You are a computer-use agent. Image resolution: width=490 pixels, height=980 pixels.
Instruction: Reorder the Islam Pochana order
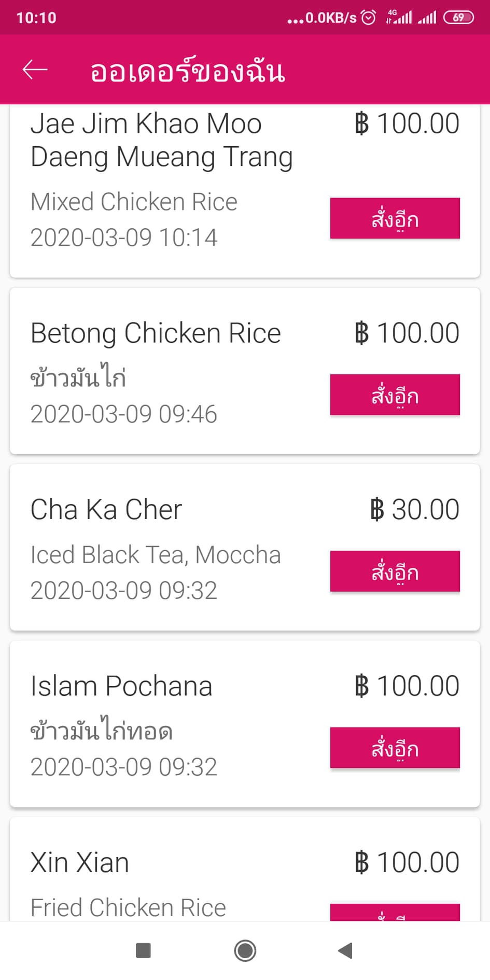click(395, 748)
